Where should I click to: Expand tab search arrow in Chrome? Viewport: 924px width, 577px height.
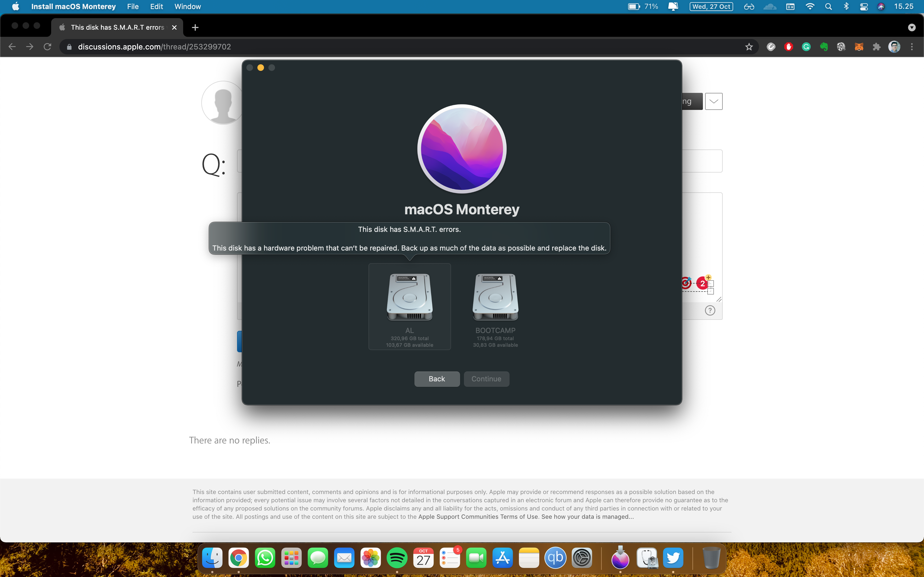[x=911, y=27]
